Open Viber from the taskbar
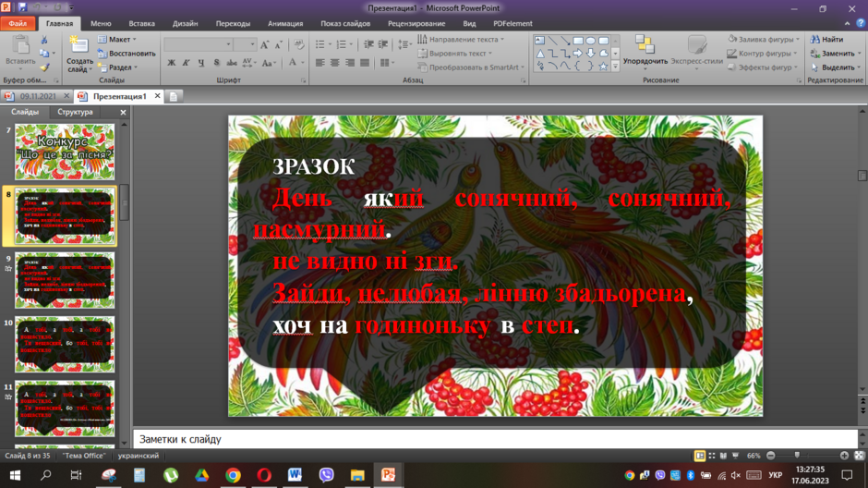Image resolution: width=868 pixels, height=488 pixels. click(326, 475)
